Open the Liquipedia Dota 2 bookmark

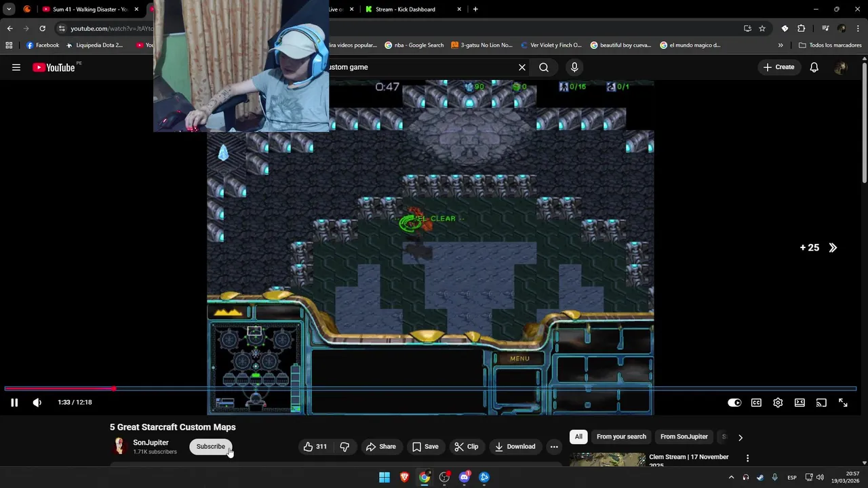pos(95,45)
